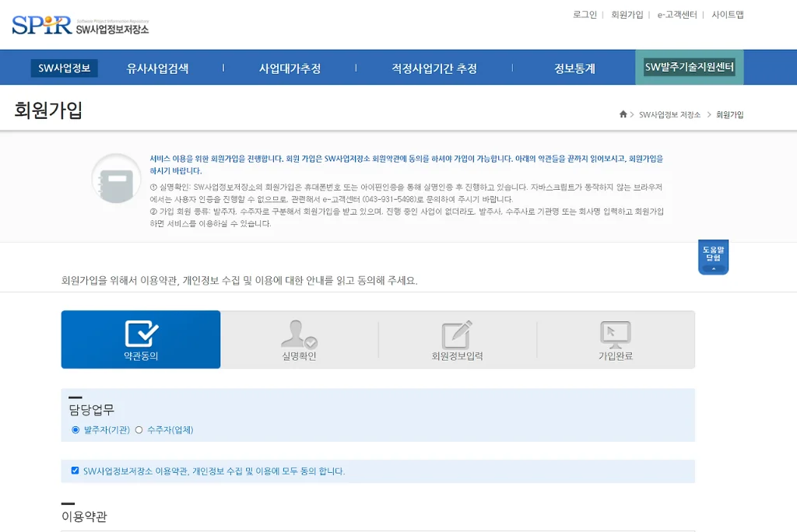Click the home icon in breadcrumb
Image resolution: width=797 pixels, height=532 pixels.
point(623,114)
